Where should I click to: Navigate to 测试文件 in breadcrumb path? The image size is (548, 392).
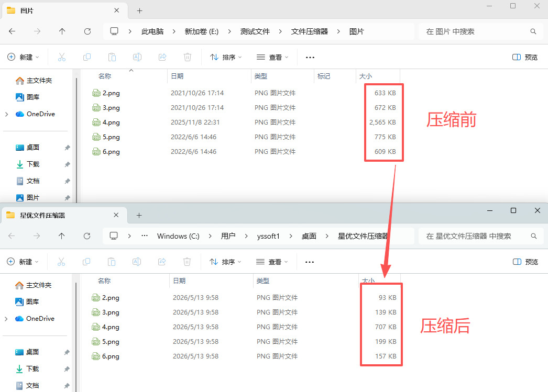click(255, 31)
